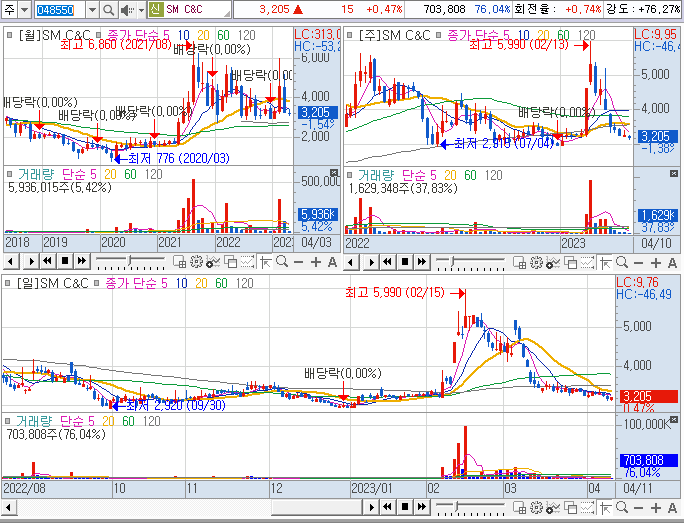Rewind the monthly chart quickly
The height and width of the screenshot is (523, 684).
coord(48,261)
